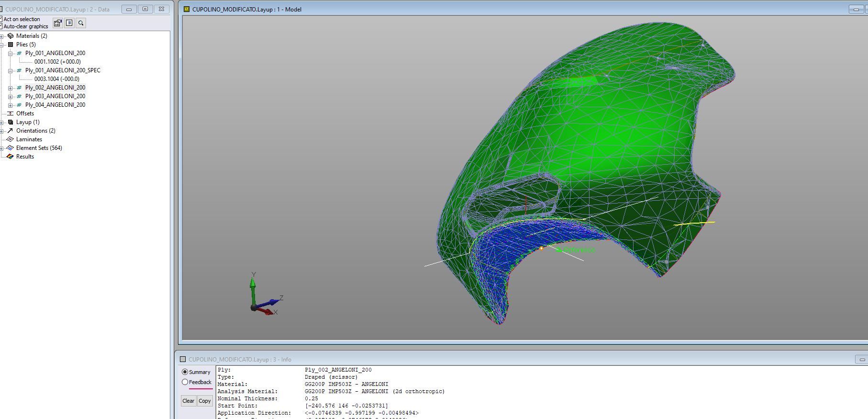Click the list view icon in Data toolbar
The width and height of the screenshot is (868, 419).
pos(69,23)
